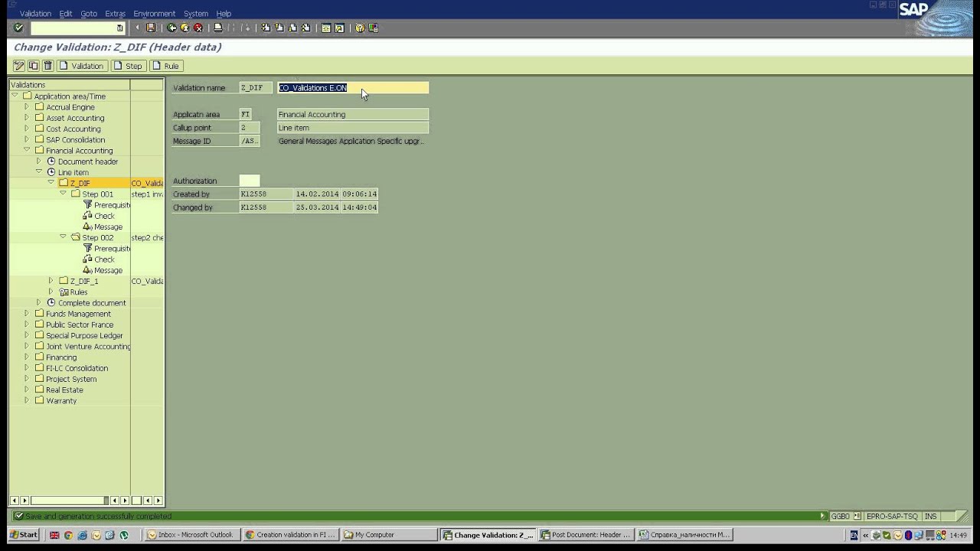Go to First page icon
This screenshot has height=551, width=980.
pyautogui.click(x=266, y=28)
